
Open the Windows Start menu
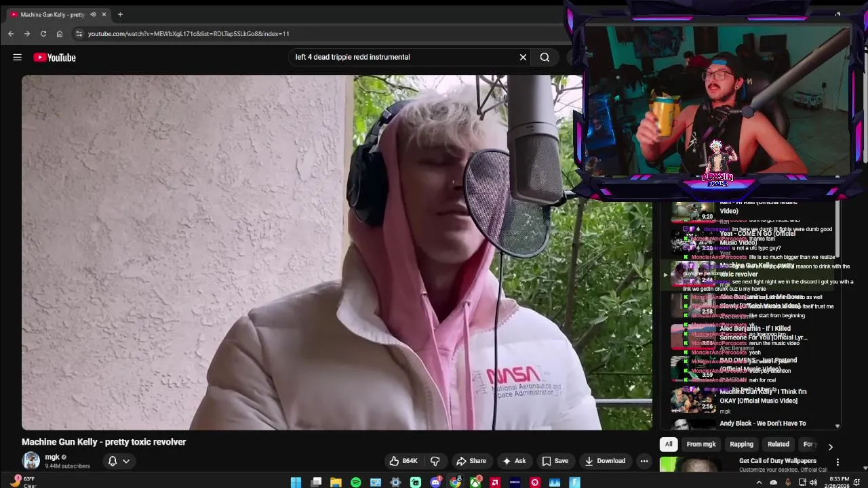pos(296,483)
